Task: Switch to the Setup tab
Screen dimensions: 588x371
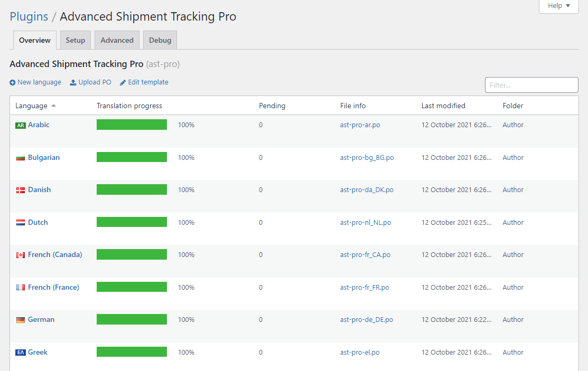Action: 76,40
